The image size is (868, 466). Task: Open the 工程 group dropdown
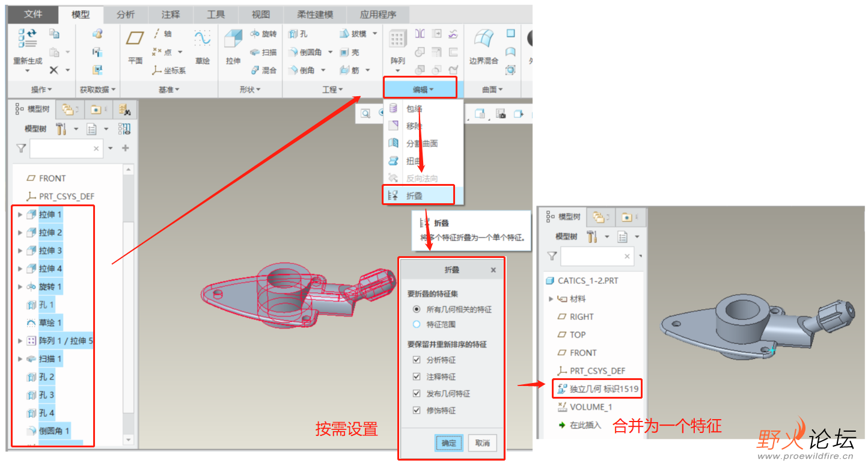click(332, 90)
